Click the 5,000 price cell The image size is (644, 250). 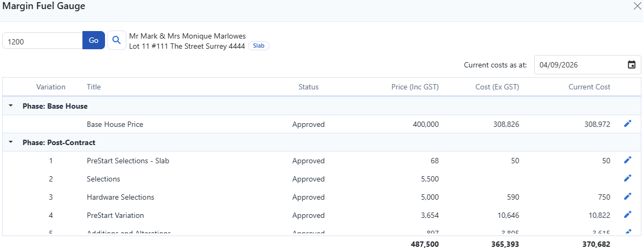tap(431, 197)
